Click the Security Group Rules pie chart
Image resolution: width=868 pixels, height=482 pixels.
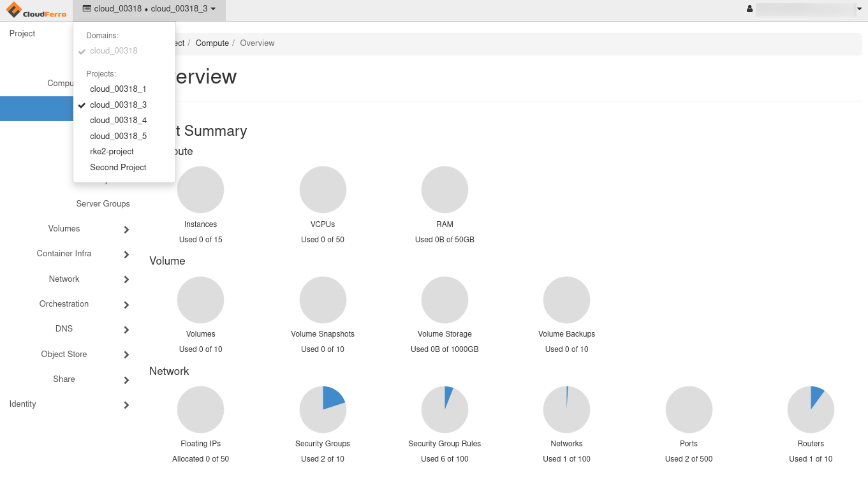pyautogui.click(x=445, y=409)
